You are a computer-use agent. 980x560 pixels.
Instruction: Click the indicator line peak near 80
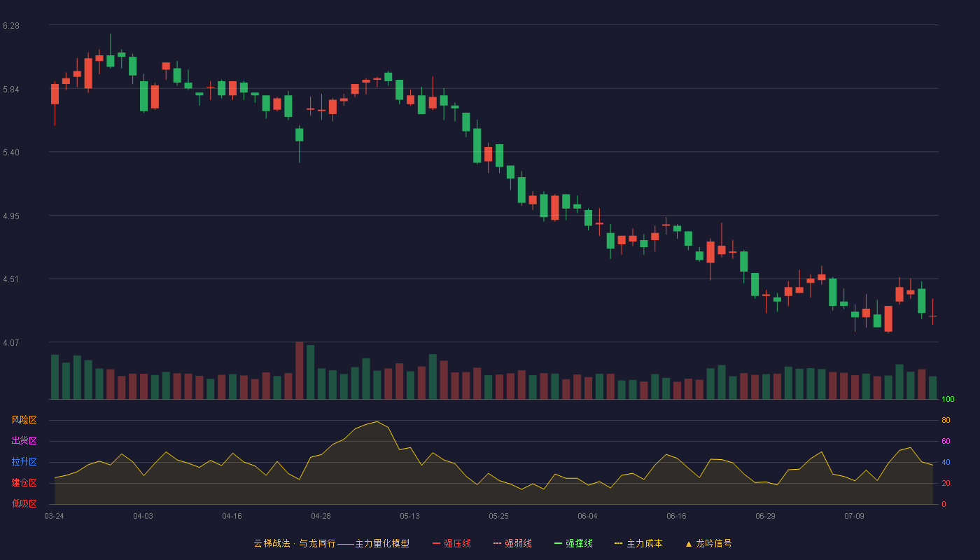tap(377, 421)
